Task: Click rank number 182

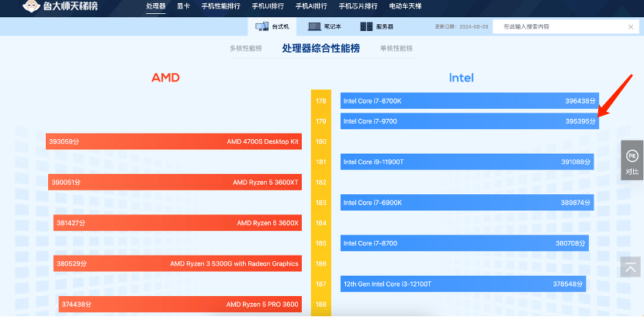Action: [x=320, y=182]
